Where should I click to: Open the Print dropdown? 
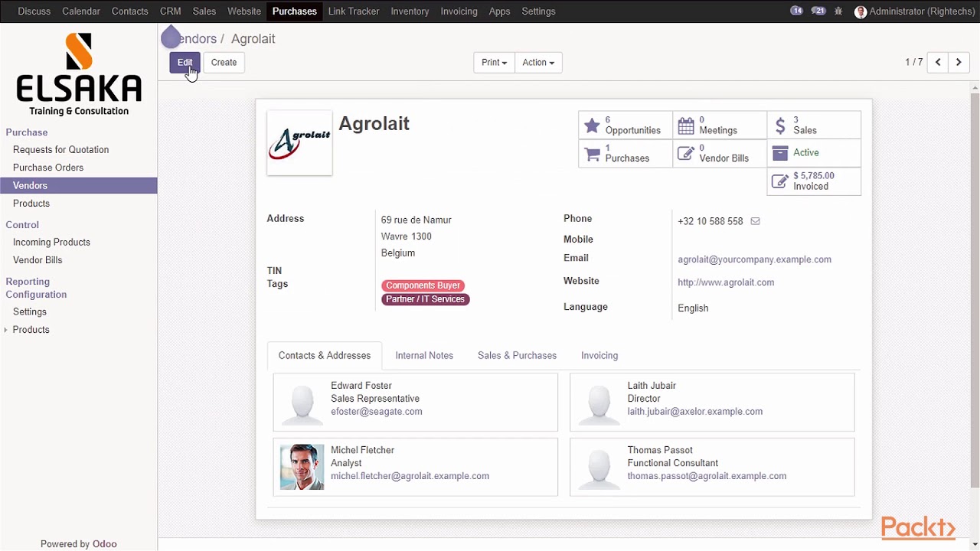(494, 63)
